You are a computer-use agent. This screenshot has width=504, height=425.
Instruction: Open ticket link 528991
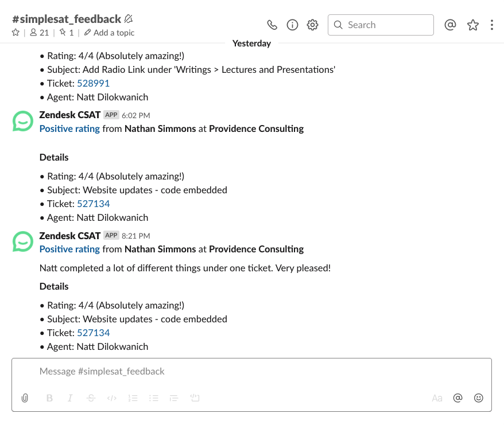pos(93,84)
